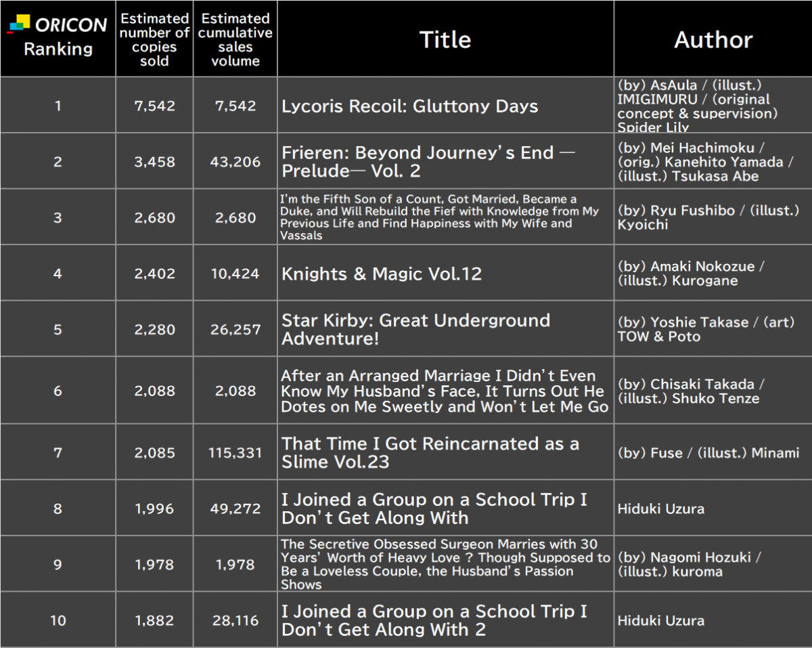Image resolution: width=812 pixels, height=648 pixels.
Task: Click cumulative sales value 115,331
Action: tap(235, 453)
